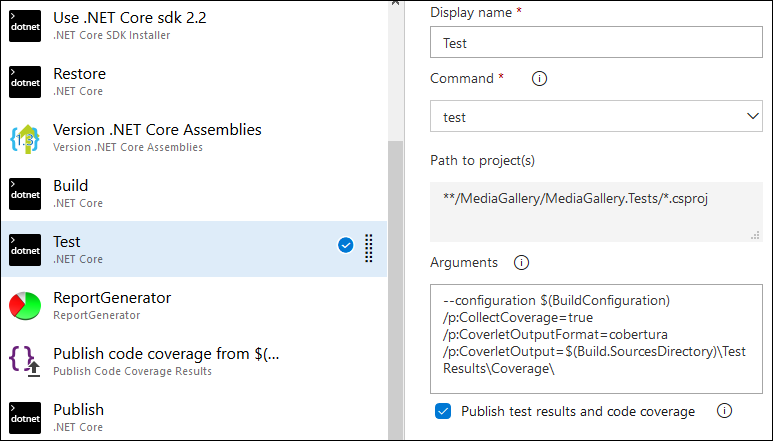Click the Publish code coverage braces icon
Viewport: 773px width, 441px height.
click(x=25, y=362)
